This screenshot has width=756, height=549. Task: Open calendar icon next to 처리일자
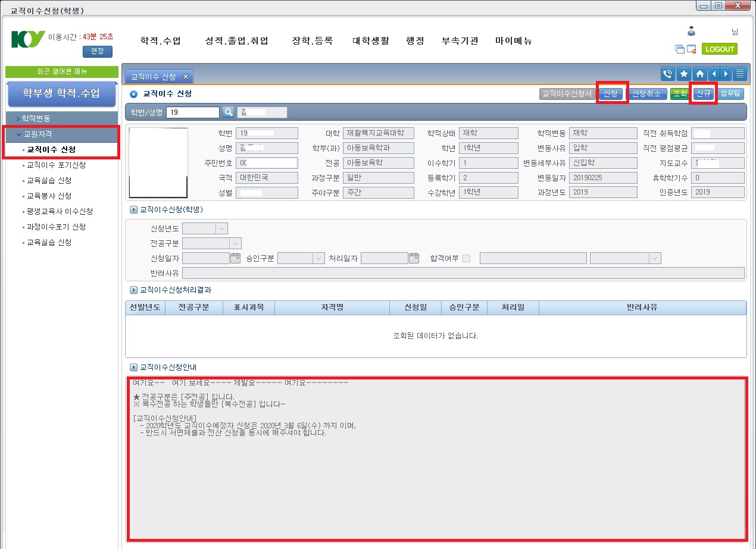pos(414,258)
